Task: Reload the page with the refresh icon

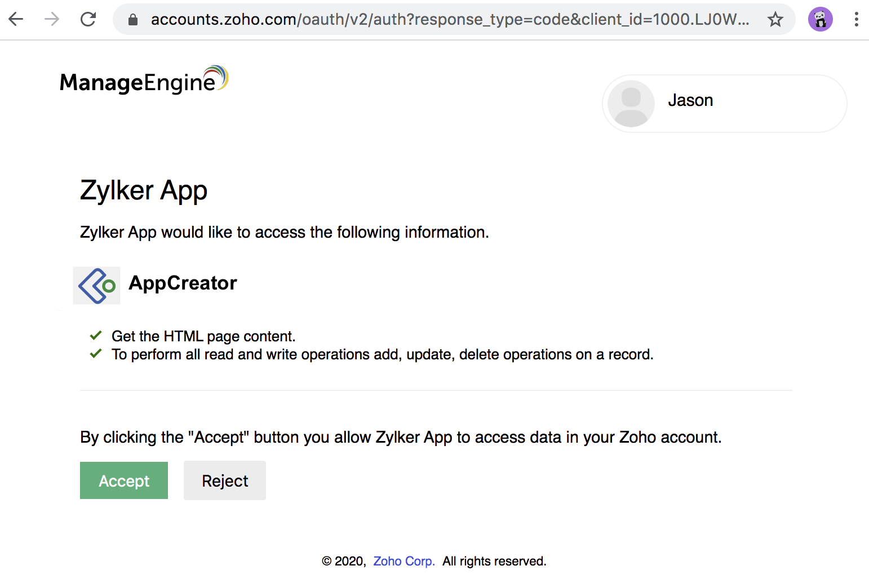Action: pos(88,20)
